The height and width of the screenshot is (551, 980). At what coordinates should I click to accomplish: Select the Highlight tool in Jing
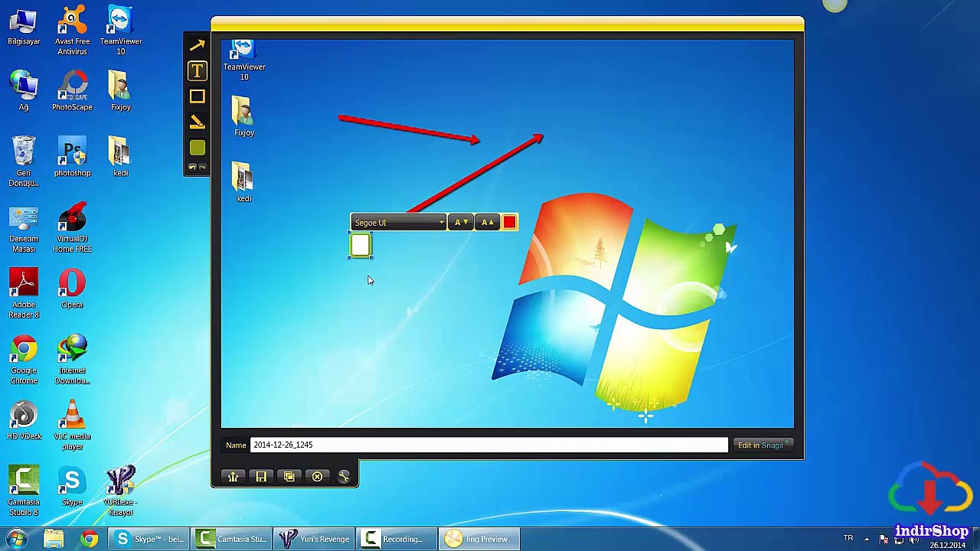(x=197, y=122)
